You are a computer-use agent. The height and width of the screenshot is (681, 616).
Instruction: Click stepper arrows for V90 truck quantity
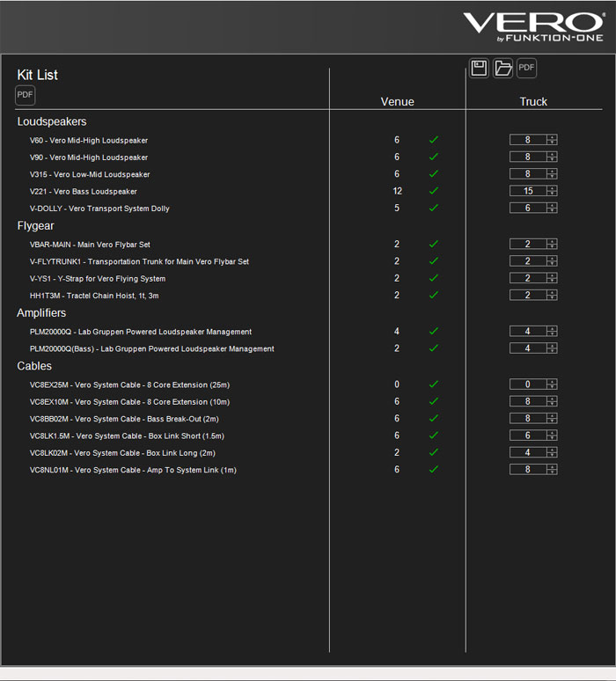pos(552,157)
